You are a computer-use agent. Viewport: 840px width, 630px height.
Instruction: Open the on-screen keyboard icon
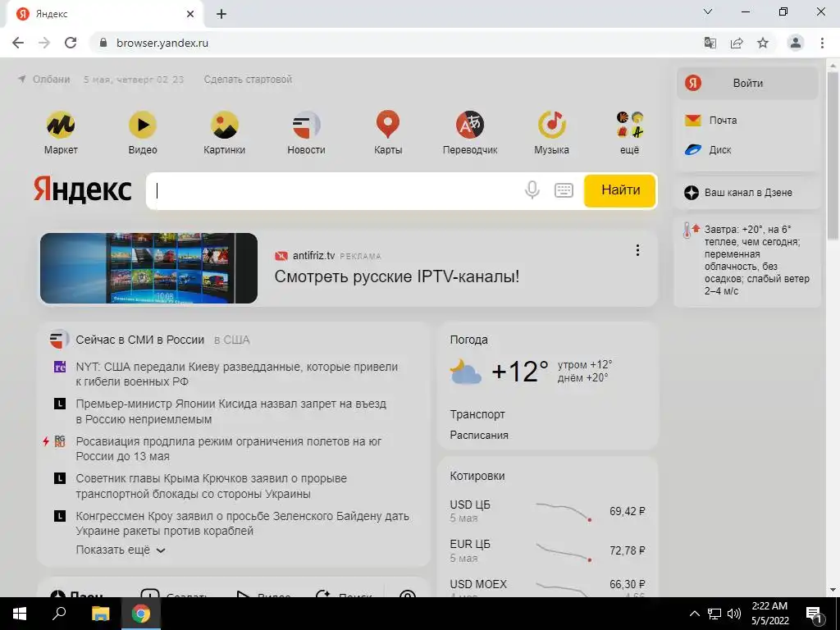[564, 190]
